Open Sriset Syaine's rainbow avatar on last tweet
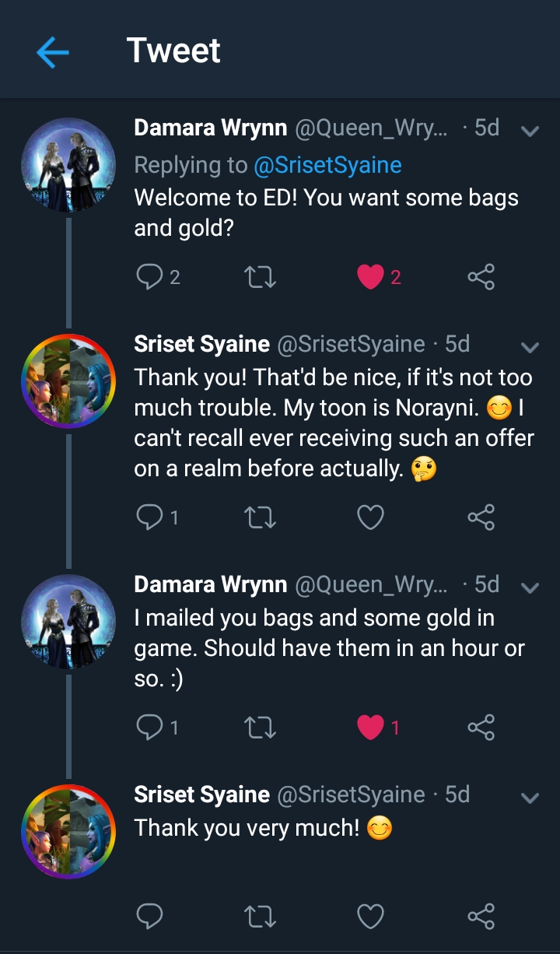Screen dimensions: 560x954 click(x=68, y=832)
